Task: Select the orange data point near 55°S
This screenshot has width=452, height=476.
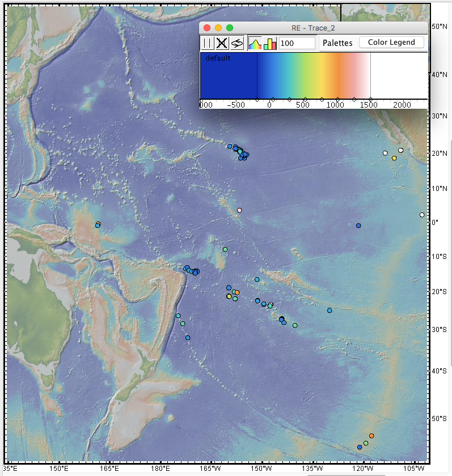Action: coord(371,436)
